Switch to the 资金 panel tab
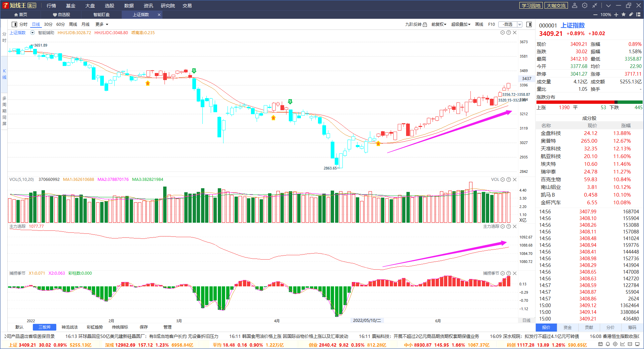This screenshot has height=349, width=644. tap(568, 328)
